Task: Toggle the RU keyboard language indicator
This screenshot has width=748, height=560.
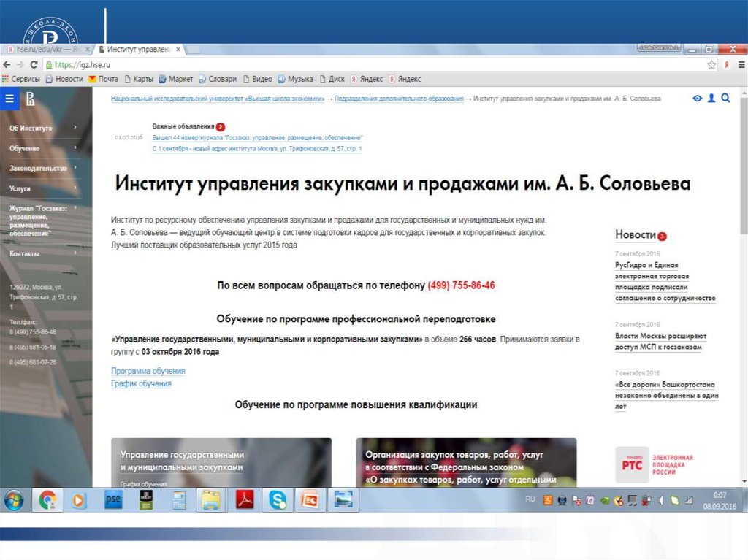Action: coord(530,499)
